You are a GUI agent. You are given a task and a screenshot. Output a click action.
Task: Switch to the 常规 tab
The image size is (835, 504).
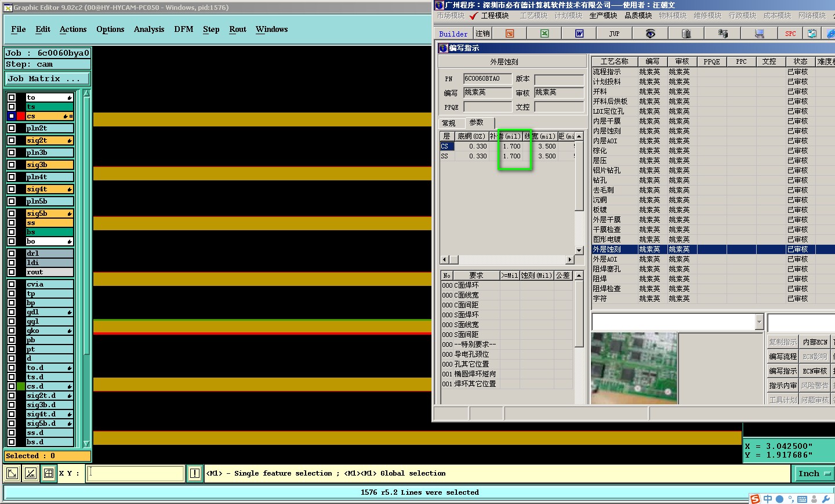click(449, 123)
